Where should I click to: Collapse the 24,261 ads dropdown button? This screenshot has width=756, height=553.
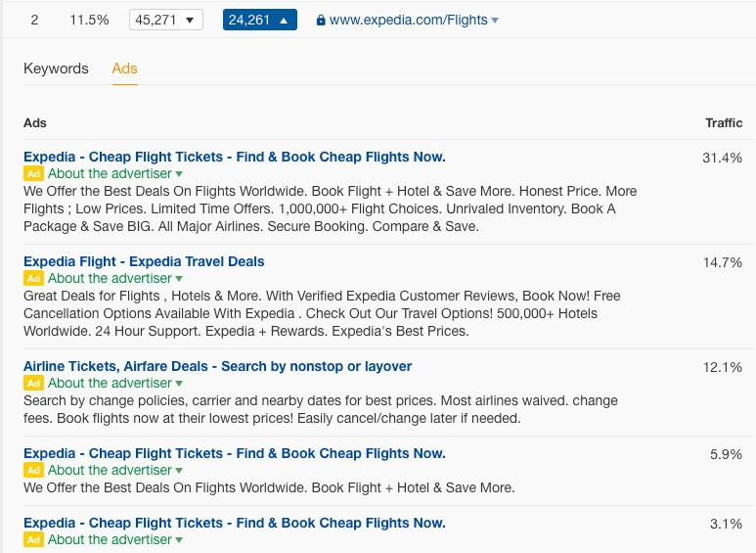pos(259,20)
